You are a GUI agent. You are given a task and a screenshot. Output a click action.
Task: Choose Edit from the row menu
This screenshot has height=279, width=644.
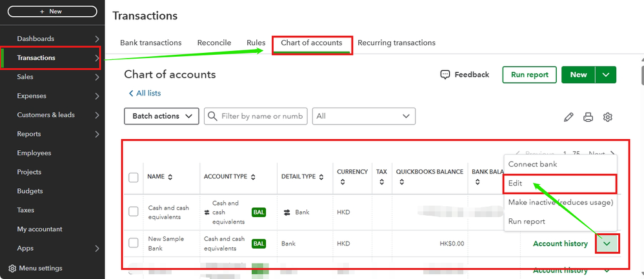[561, 184]
